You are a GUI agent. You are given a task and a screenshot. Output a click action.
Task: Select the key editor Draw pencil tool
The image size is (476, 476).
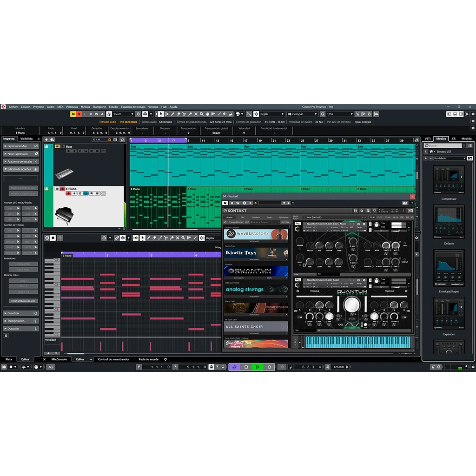148,238
